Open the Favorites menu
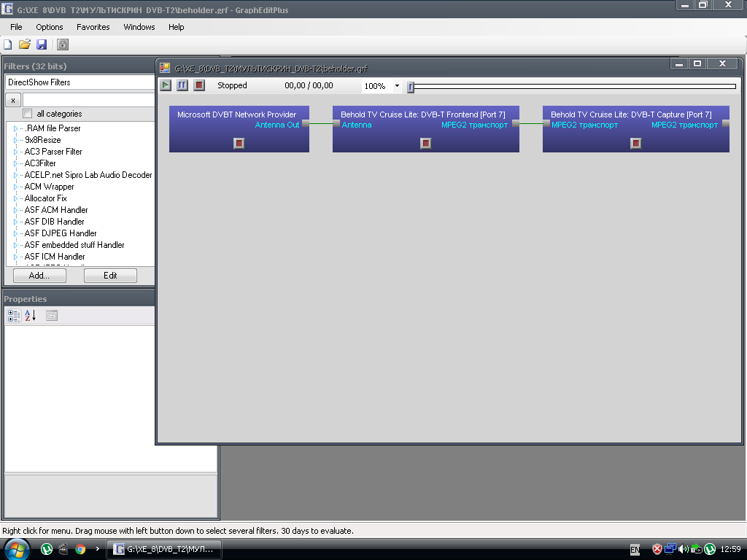 pos(93,27)
